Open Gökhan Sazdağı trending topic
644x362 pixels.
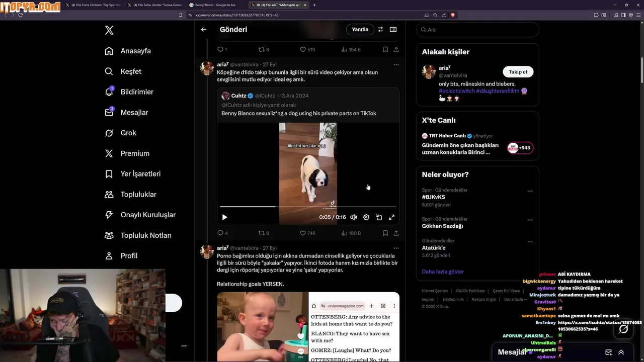pos(442,226)
